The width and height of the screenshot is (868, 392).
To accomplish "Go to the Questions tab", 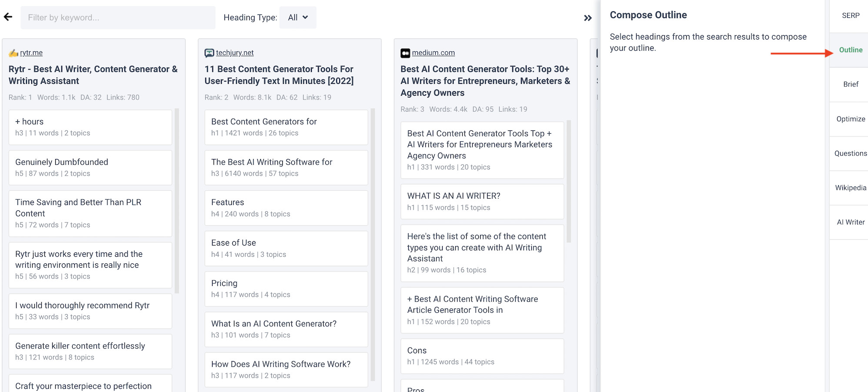I will click(850, 153).
